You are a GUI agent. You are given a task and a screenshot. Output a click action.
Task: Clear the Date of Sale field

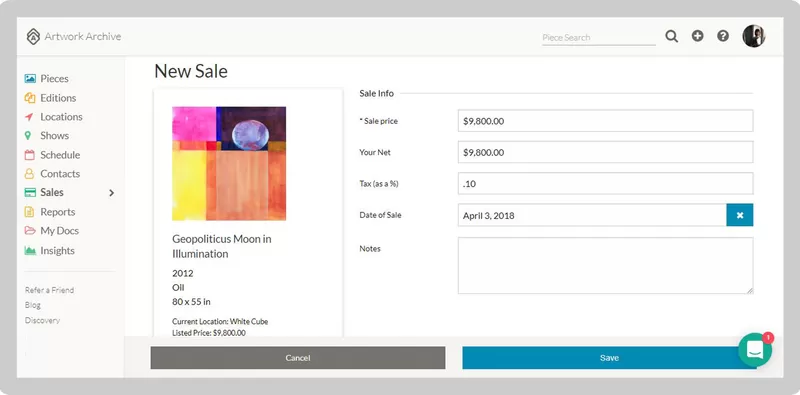[x=740, y=215]
